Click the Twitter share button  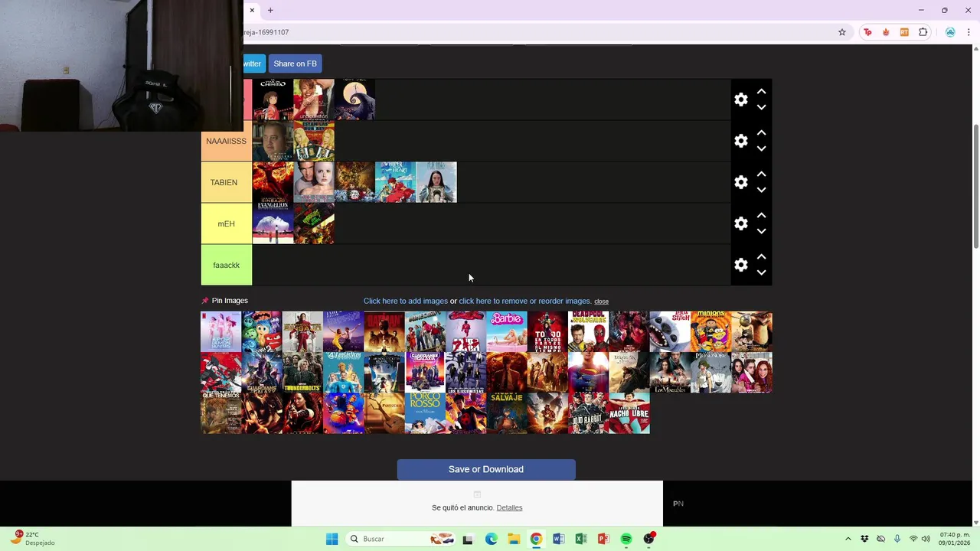[x=253, y=64]
